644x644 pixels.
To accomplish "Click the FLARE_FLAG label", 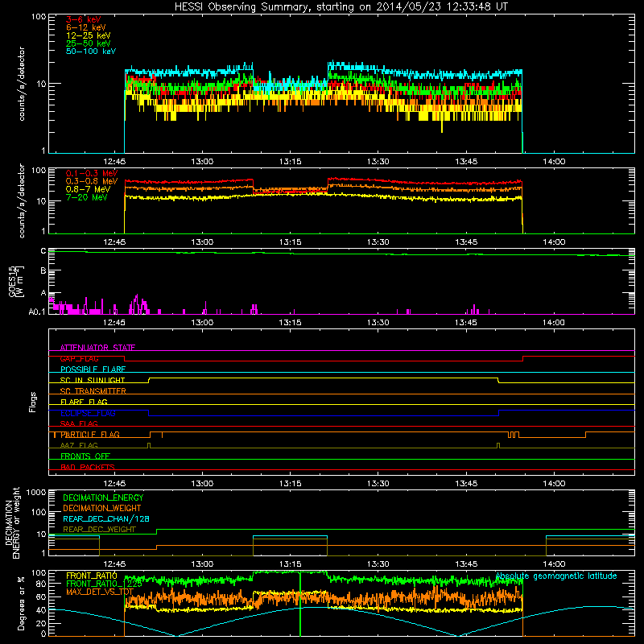I will point(84,402).
